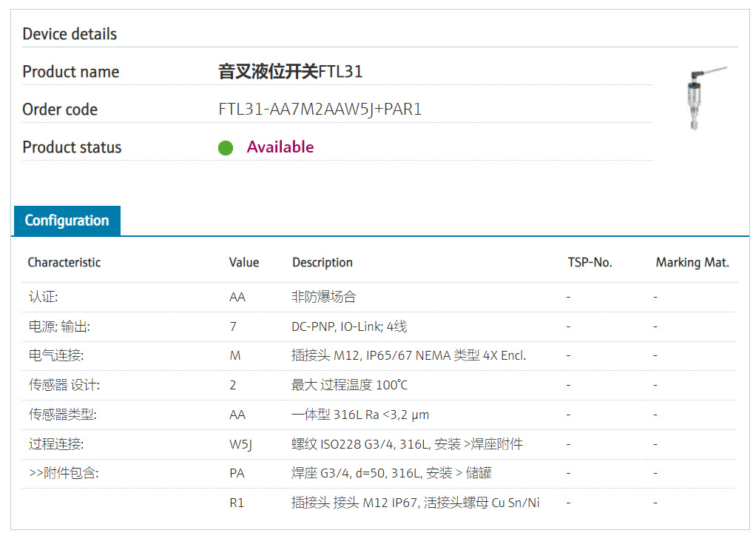Select the >>附件包含 characteristic row
The width and height of the screenshot is (756, 533).
pos(63,474)
